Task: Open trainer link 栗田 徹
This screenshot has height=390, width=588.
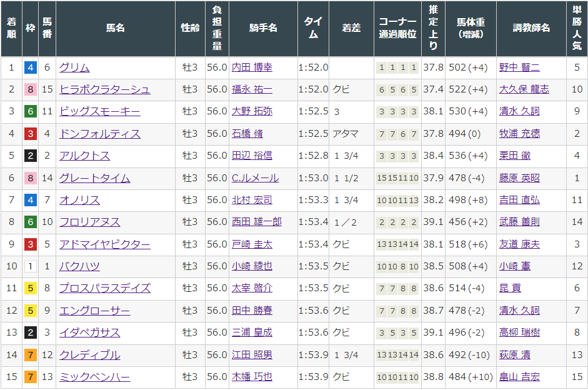Action: [514, 156]
